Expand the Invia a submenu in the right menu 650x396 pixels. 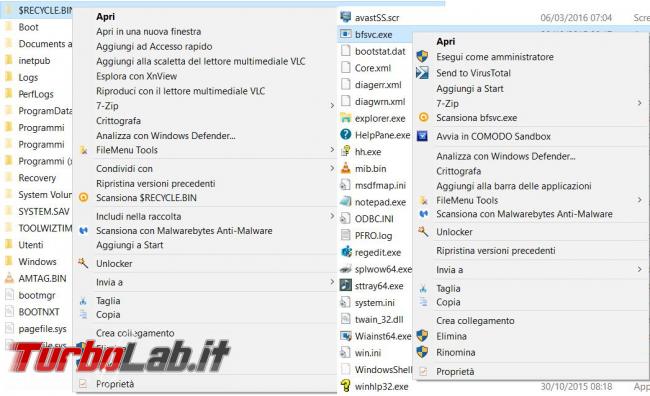coord(640,270)
